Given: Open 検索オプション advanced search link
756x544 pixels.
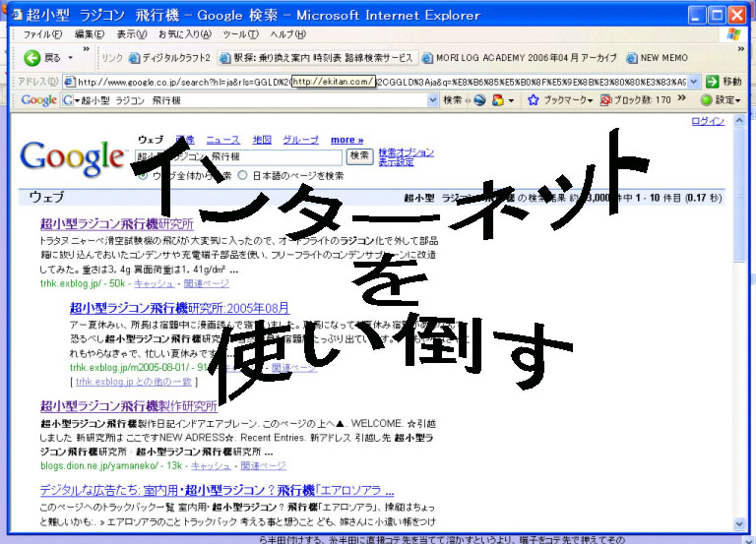Looking at the screenshot, I should click(x=406, y=152).
